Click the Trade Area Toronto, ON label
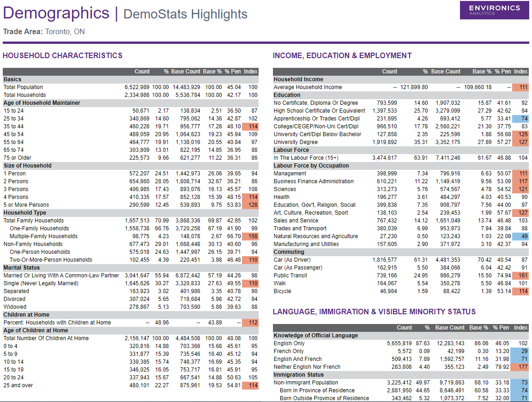 coord(44,32)
